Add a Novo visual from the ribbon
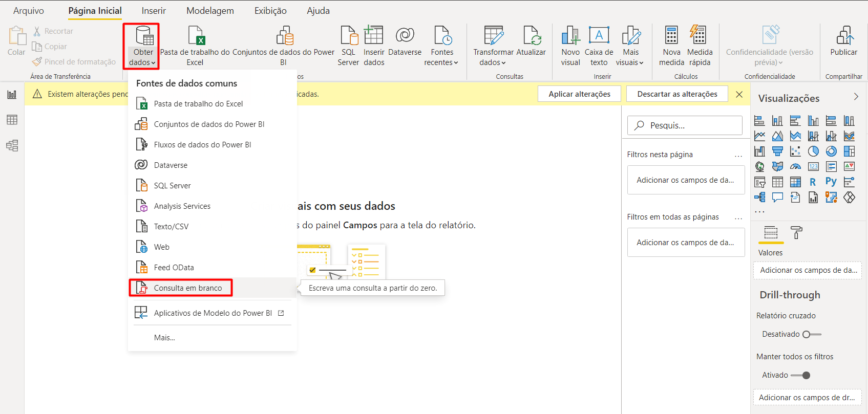 coord(570,47)
